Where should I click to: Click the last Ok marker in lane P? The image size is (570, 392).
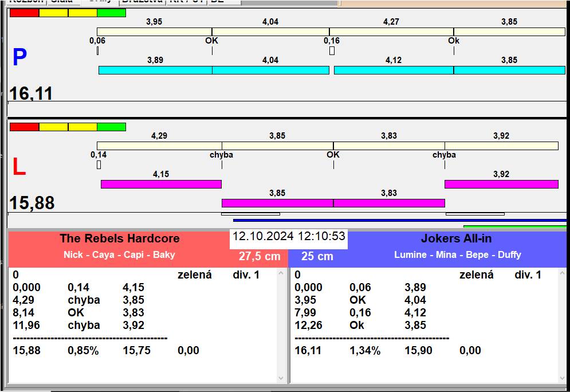(454, 40)
